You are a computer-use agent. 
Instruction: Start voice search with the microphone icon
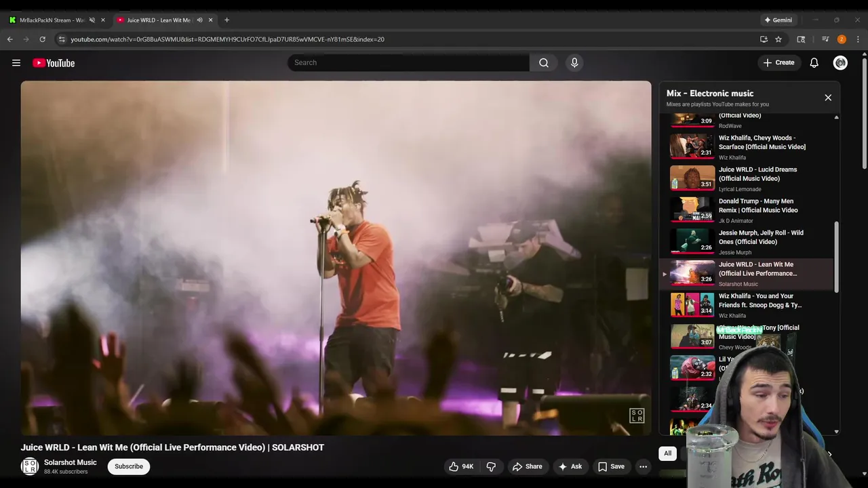(x=574, y=62)
